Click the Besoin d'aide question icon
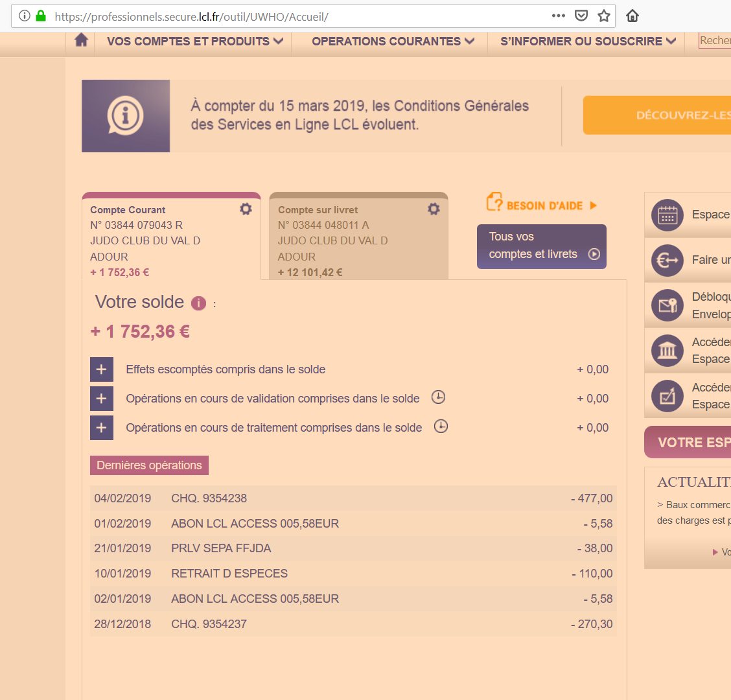731x700 pixels. pyautogui.click(x=494, y=202)
